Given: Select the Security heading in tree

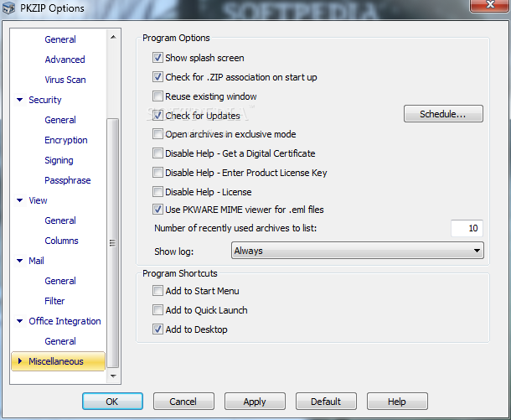Looking at the screenshot, I should coord(45,100).
